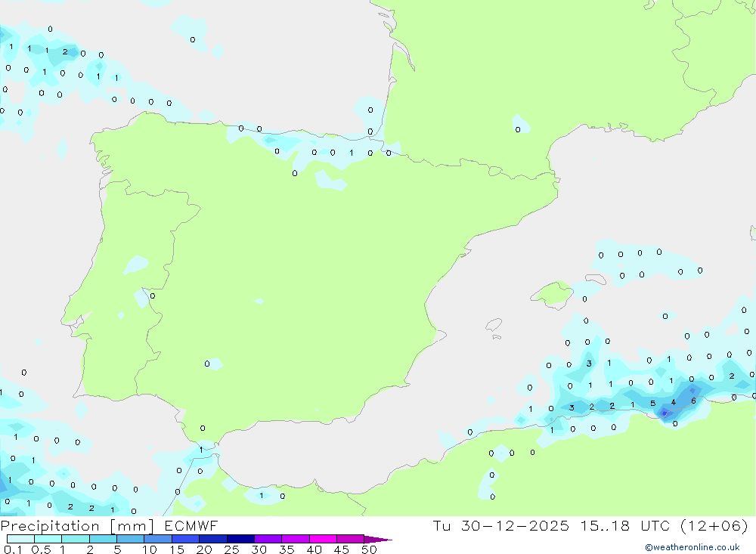The image size is (756, 554).
Task: Click the word "Precipitation" in the title
Action: 50,526
